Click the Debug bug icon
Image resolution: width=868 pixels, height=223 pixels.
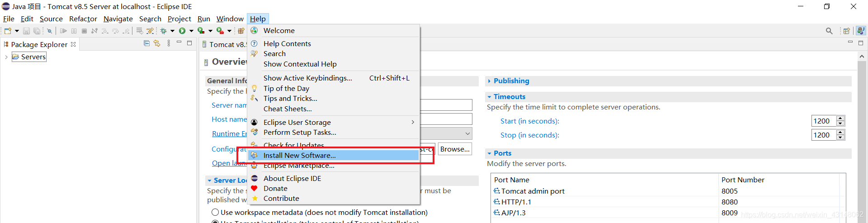(163, 31)
